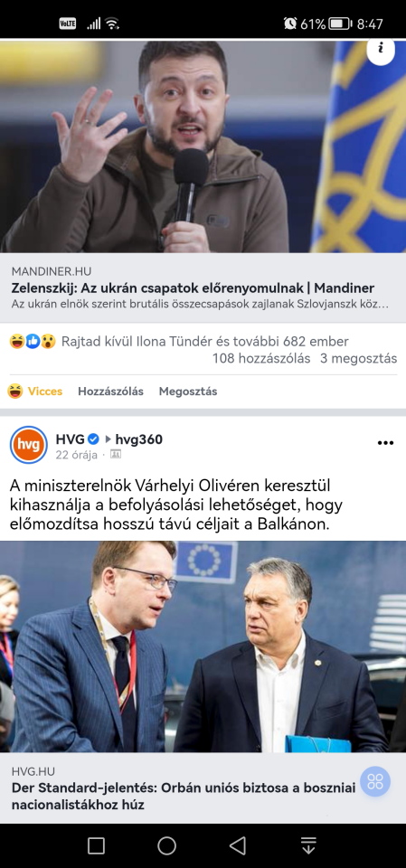
Task: Open the HVG page profile logo
Action: (x=29, y=444)
